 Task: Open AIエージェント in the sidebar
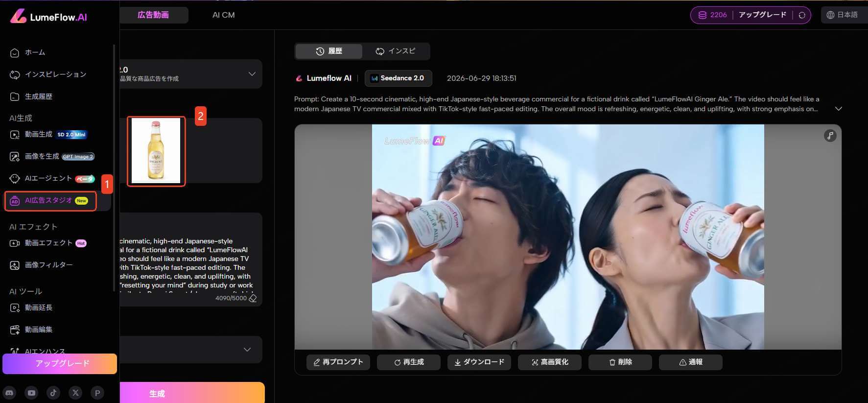click(x=52, y=178)
